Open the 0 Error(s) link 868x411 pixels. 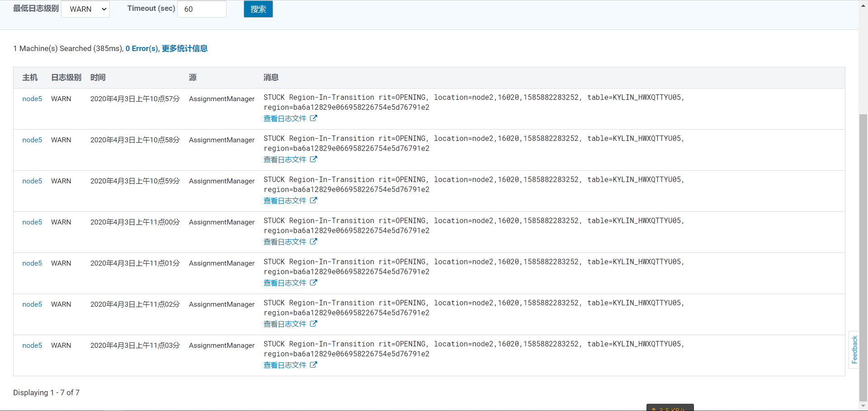[x=142, y=48]
